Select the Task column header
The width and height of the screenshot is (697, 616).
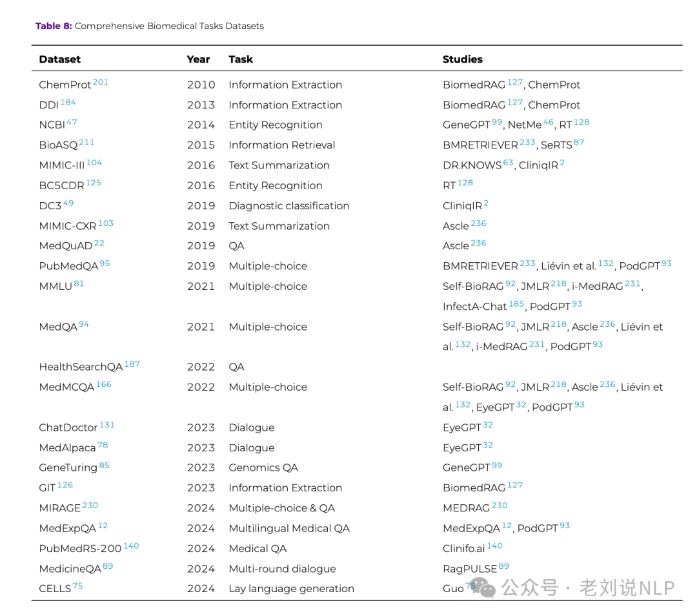point(241,59)
